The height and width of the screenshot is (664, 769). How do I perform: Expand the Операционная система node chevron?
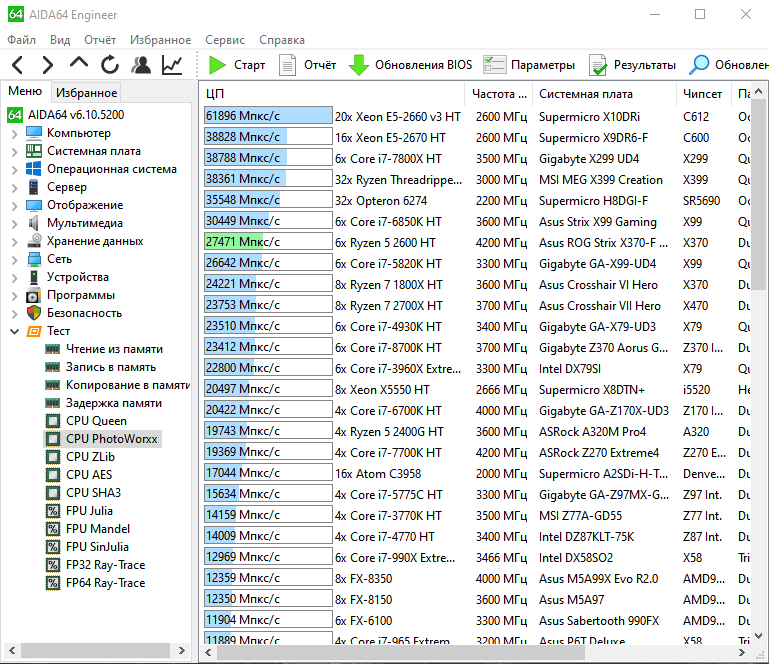point(15,170)
